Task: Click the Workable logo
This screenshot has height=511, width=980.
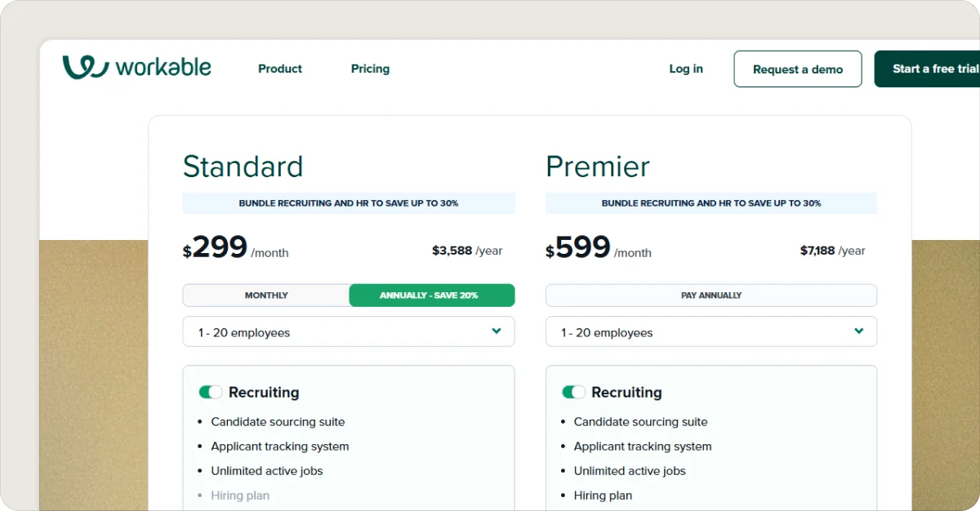Action: [136, 67]
